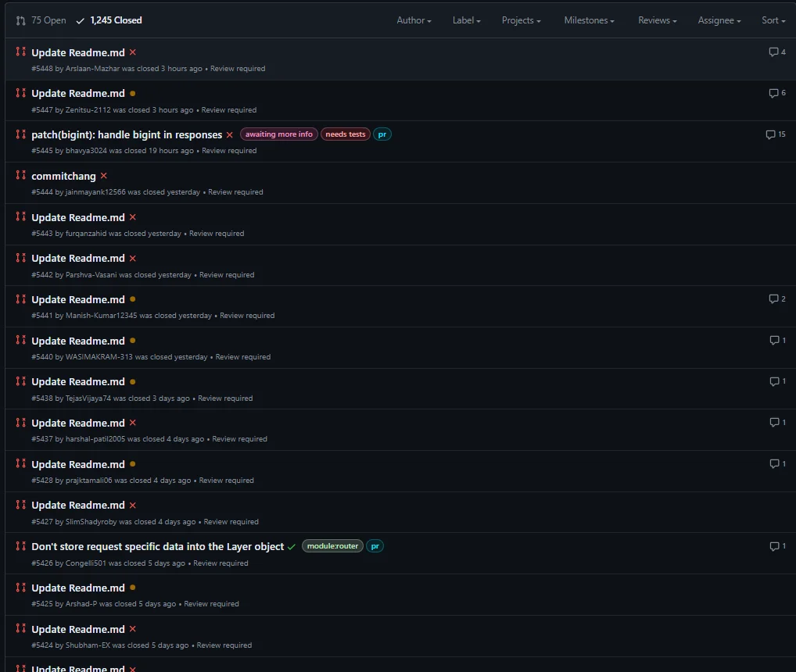796x672 pixels.
Task: Click the failed status X on PR #5442
Action: click(132, 258)
